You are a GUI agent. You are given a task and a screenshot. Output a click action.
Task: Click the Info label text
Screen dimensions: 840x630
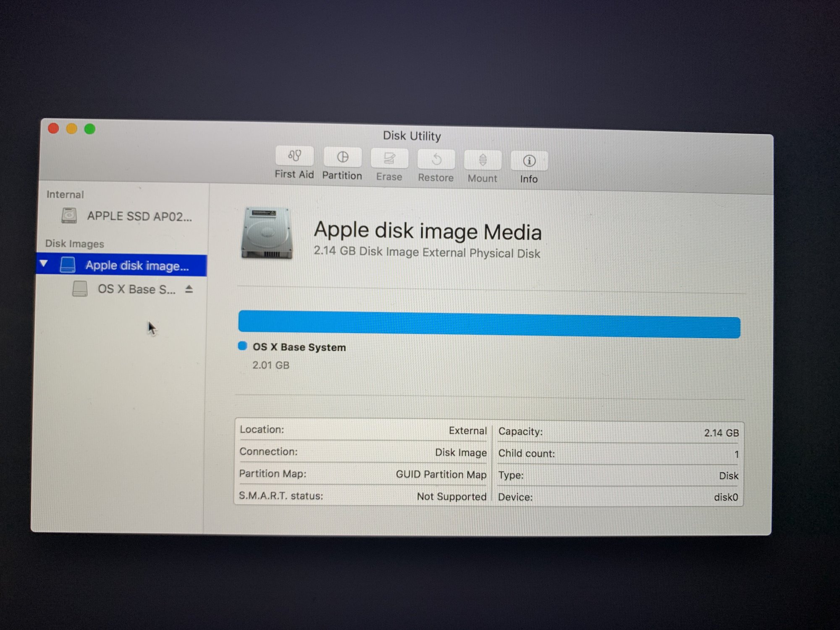click(529, 179)
